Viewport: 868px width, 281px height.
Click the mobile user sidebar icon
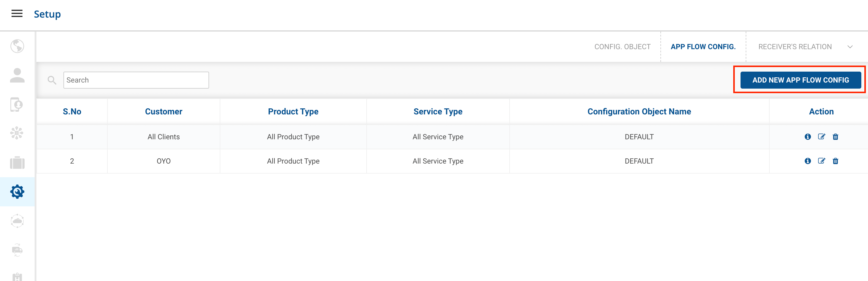click(17, 104)
